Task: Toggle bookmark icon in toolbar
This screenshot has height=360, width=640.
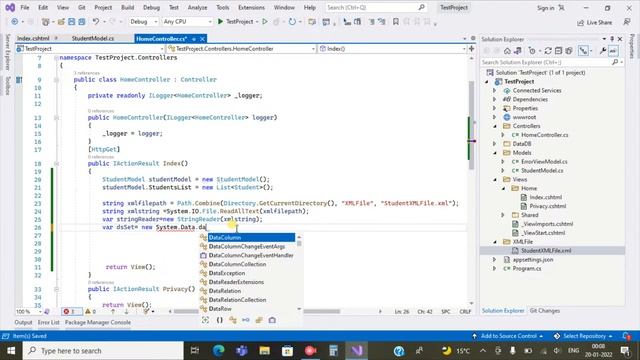Action: 396,22
